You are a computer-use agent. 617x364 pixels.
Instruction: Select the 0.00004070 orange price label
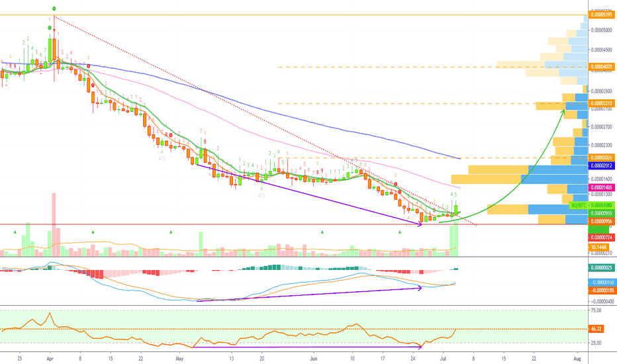pos(602,67)
